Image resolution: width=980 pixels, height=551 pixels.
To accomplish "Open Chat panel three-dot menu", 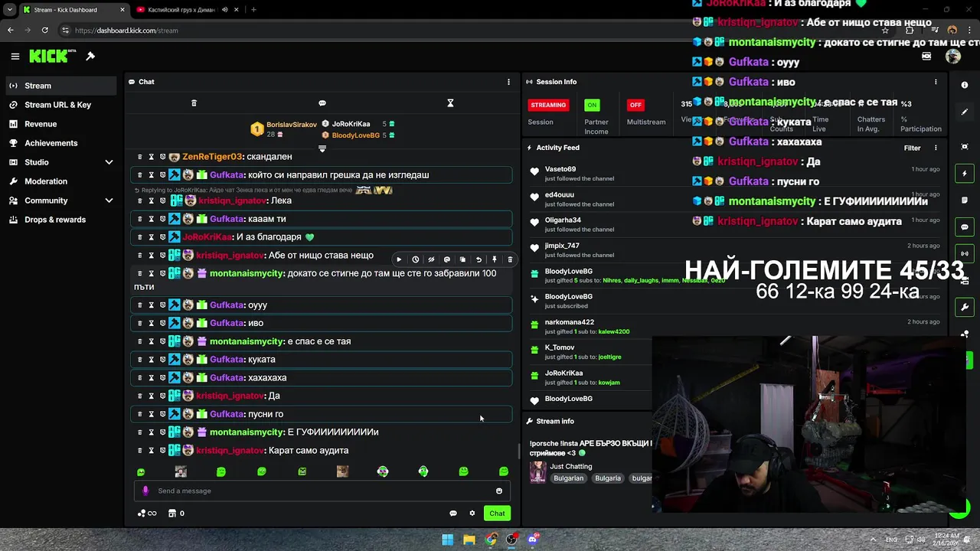I will (508, 82).
